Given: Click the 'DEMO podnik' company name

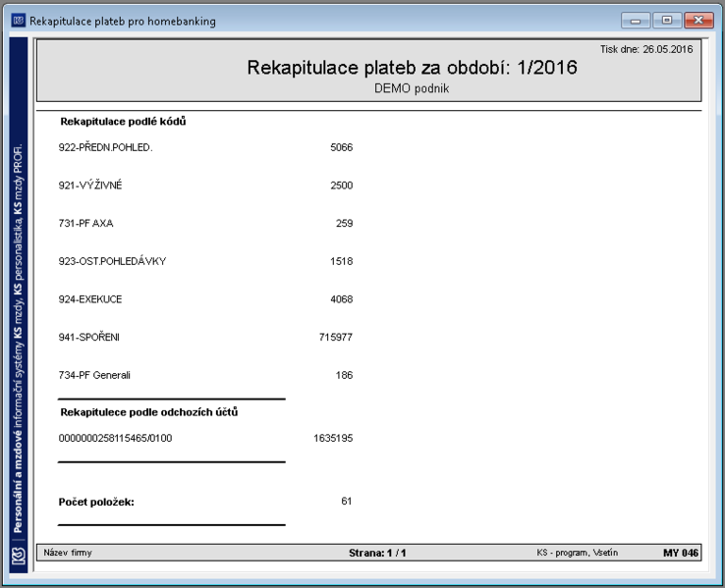Looking at the screenshot, I should point(412,88).
